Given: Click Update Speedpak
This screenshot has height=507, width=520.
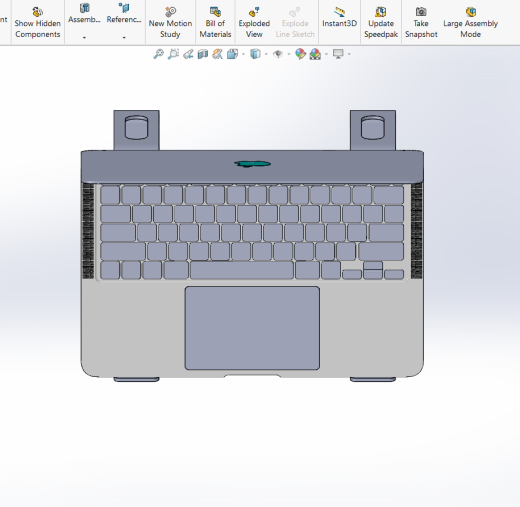Looking at the screenshot, I should [381, 22].
